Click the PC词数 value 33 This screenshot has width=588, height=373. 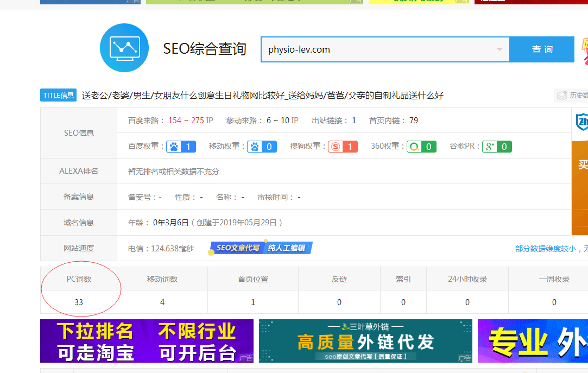pos(79,302)
